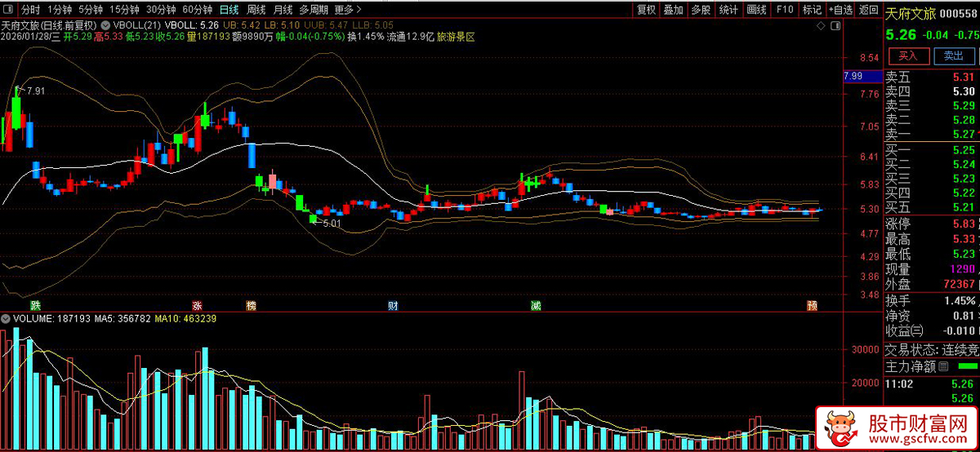Click the 天府文旅(日线.前复权) chart title
Screen dimensions: 980x452
click(49, 25)
